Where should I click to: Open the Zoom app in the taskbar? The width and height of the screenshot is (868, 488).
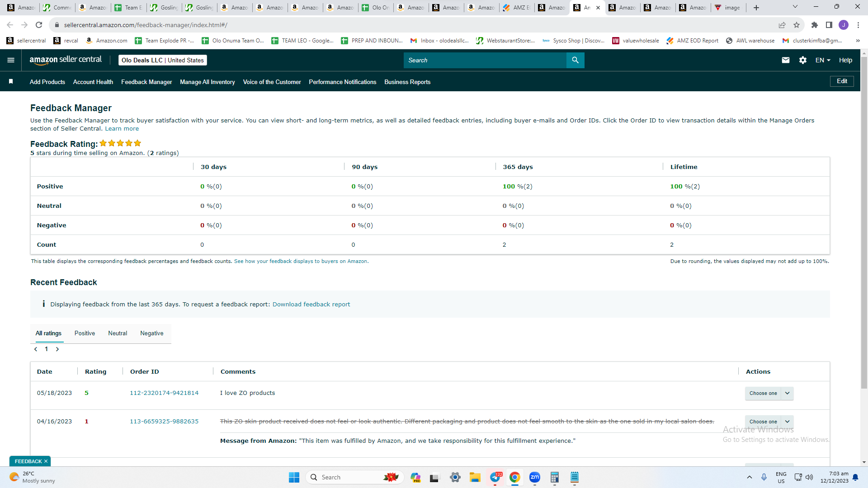point(535,477)
